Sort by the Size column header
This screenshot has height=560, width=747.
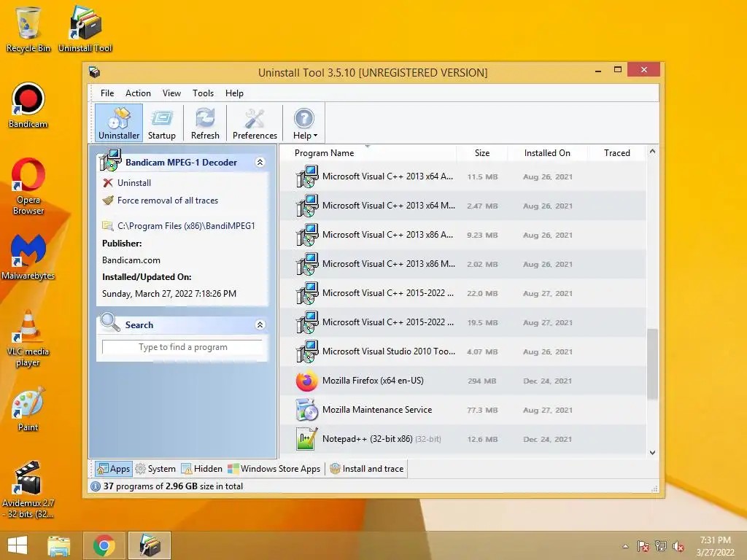point(482,153)
